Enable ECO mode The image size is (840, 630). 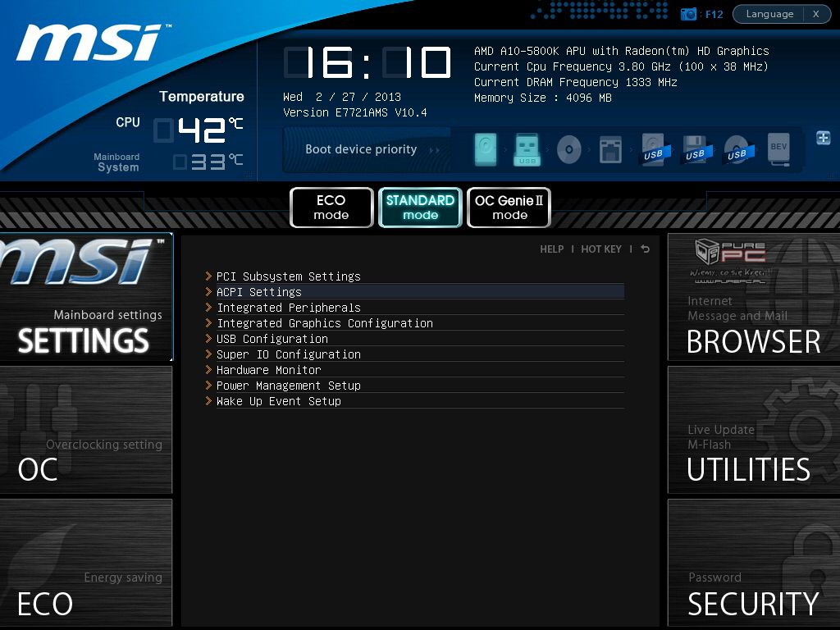331,208
